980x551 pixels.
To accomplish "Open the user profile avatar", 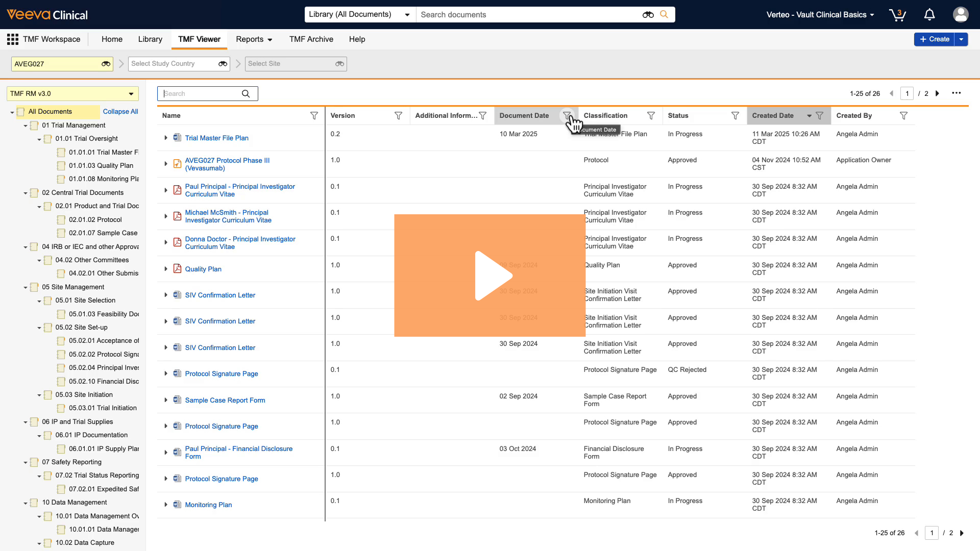I will (961, 15).
